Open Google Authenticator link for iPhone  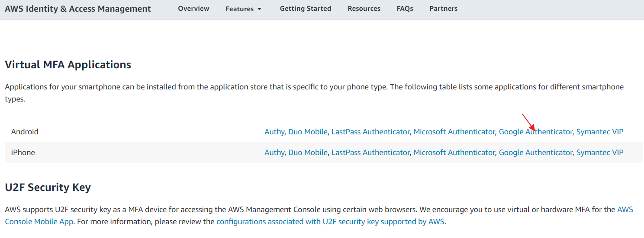coord(535,152)
